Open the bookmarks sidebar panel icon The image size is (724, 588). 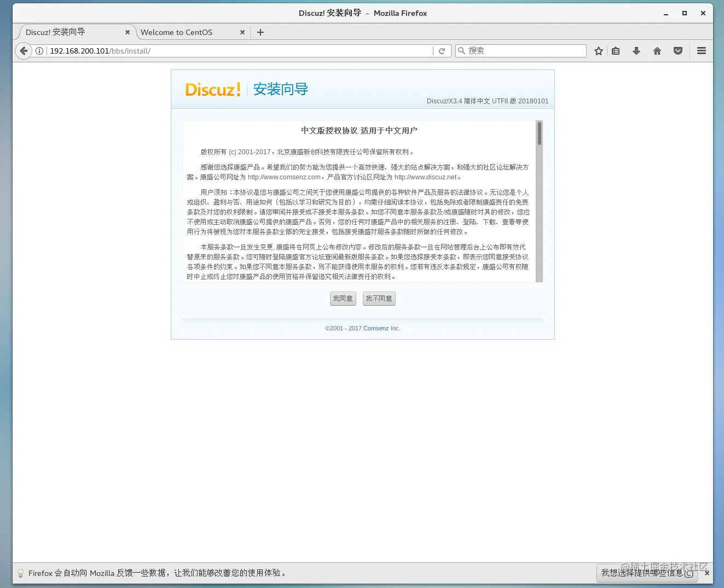pyautogui.click(x=616, y=50)
